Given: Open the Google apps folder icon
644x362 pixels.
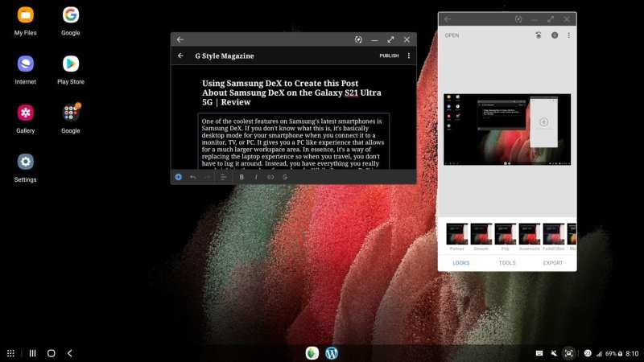Looking at the screenshot, I should 71,113.
